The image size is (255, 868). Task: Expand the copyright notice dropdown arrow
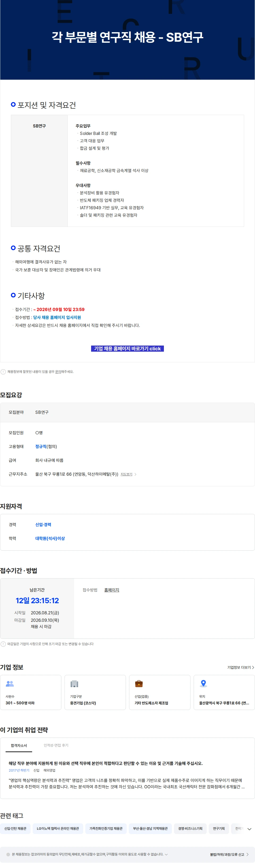click(166, 854)
